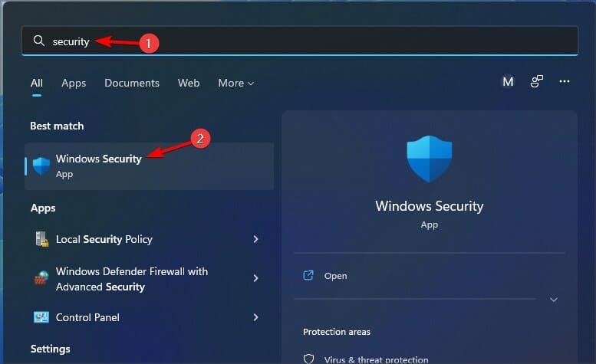Image resolution: width=596 pixels, height=364 pixels.
Task: Click the Virus & threat protection shield icon
Action: [308, 359]
